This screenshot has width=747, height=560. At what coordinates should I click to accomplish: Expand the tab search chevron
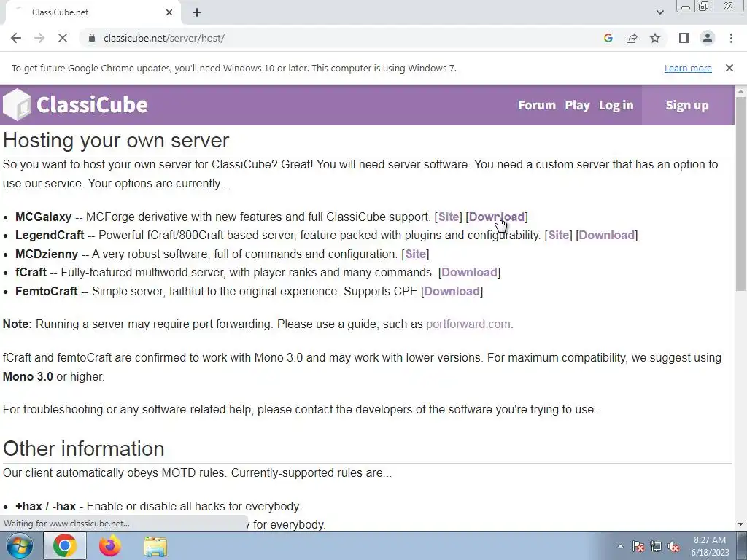pyautogui.click(x=659, y=12)
